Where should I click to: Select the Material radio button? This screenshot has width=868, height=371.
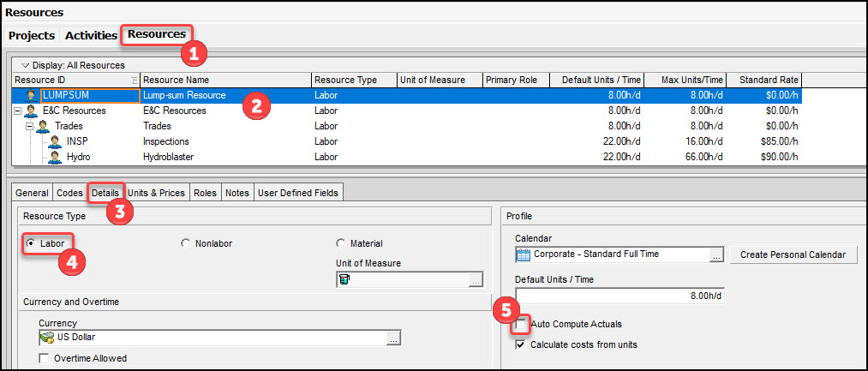tap(340, 243)
